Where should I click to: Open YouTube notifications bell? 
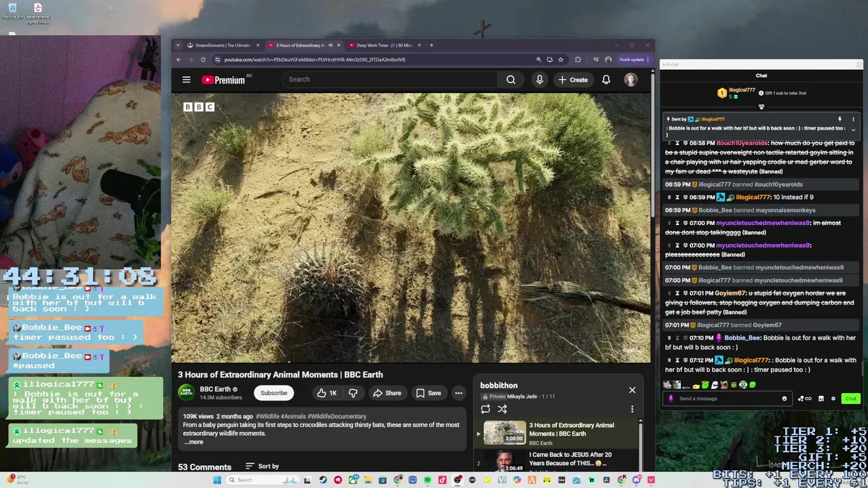pyautogui.click(x=606, y=79)
